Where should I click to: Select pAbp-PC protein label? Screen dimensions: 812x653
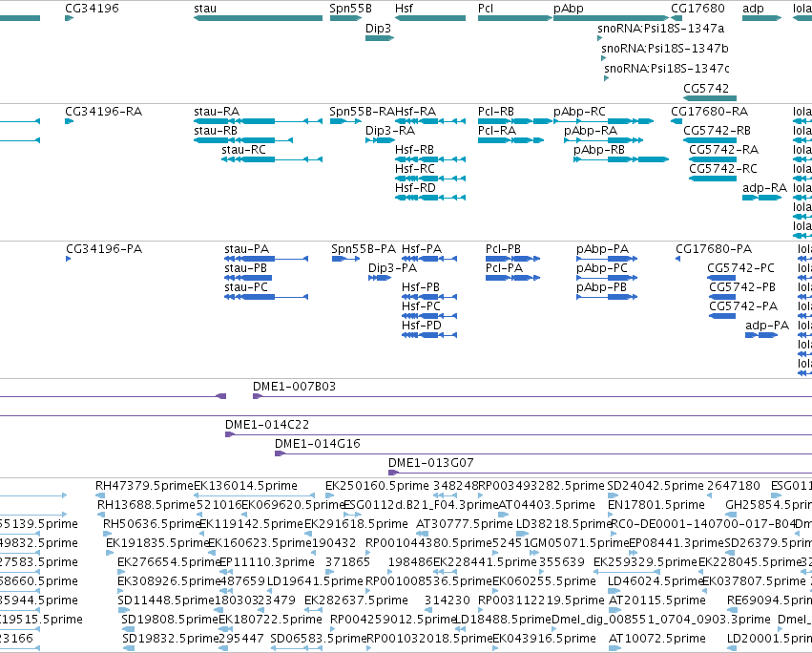click(x=602, y=268)
